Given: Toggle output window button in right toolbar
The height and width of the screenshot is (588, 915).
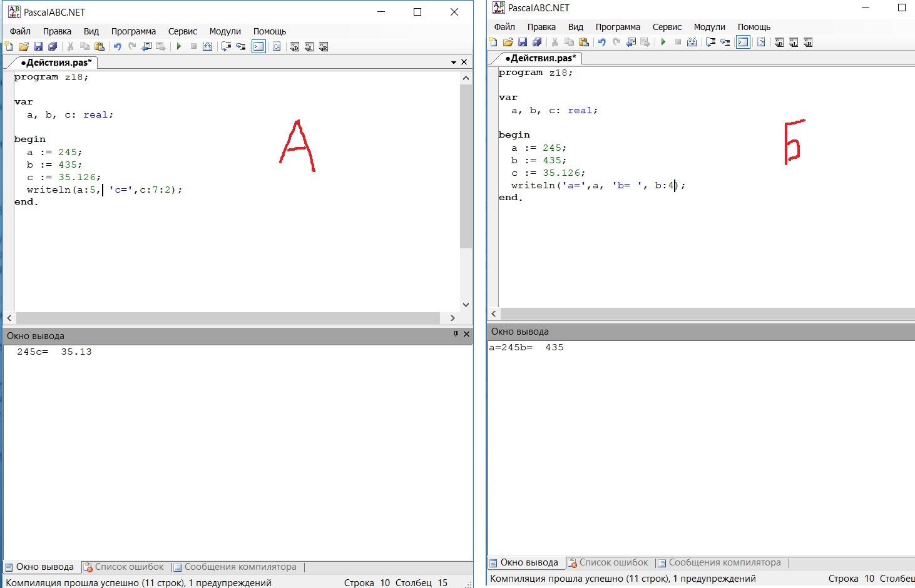Looking at the screenshot, I should pyautogui.click(x=743, y=42).
